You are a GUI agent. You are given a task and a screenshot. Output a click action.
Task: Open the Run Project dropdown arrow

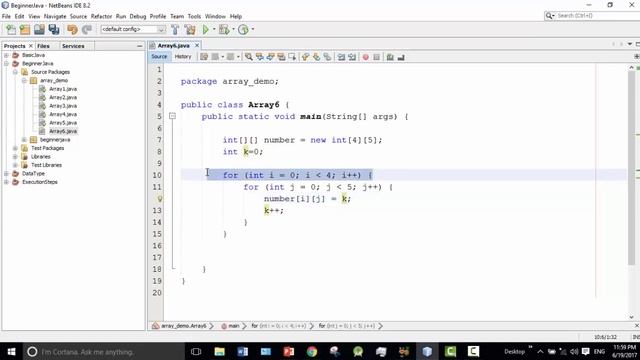click(214, 29)
